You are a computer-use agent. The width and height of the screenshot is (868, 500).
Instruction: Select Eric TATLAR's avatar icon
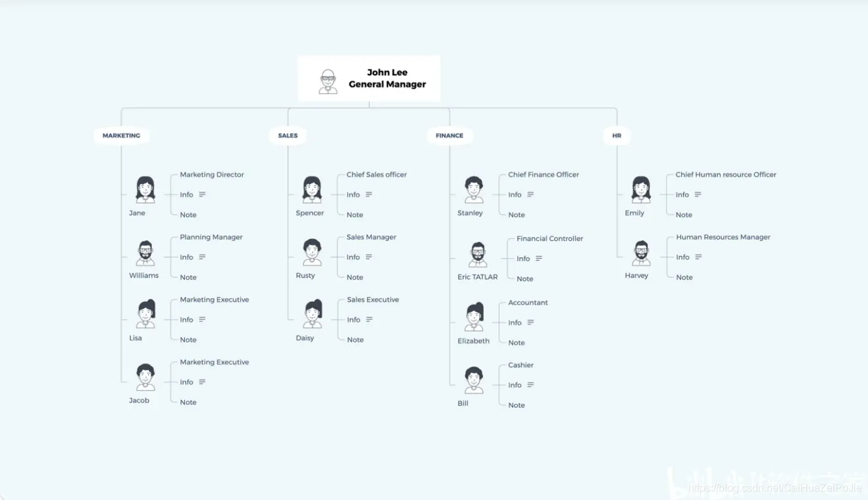(478, 255)
